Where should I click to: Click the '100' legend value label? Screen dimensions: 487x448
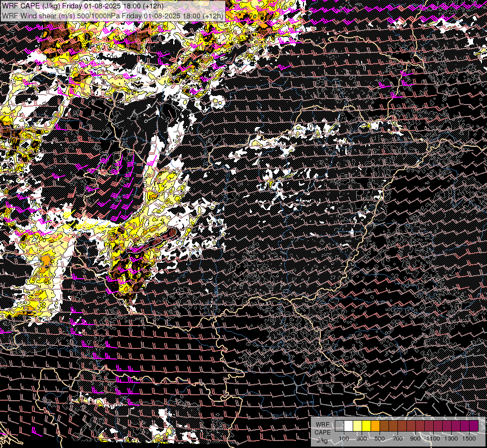[x=344, y=439]
